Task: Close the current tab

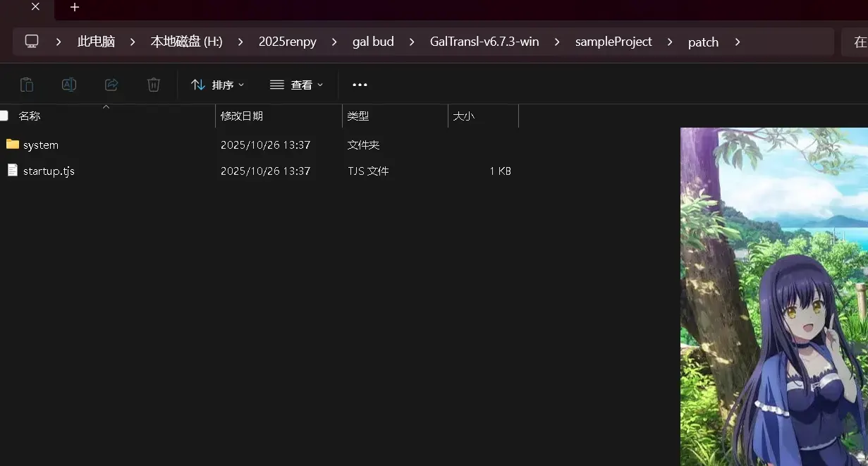Action: (x=35, y=7)
